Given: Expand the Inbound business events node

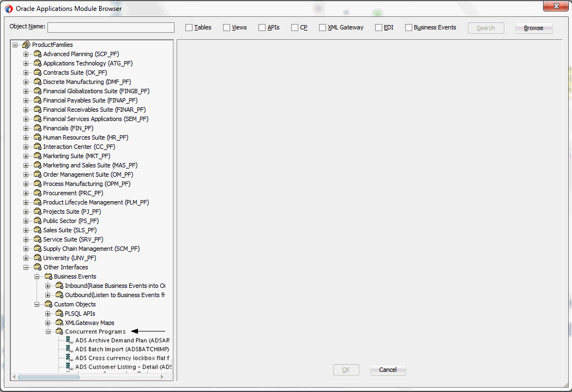Looking at the screenshot, I should coord(48,286).
